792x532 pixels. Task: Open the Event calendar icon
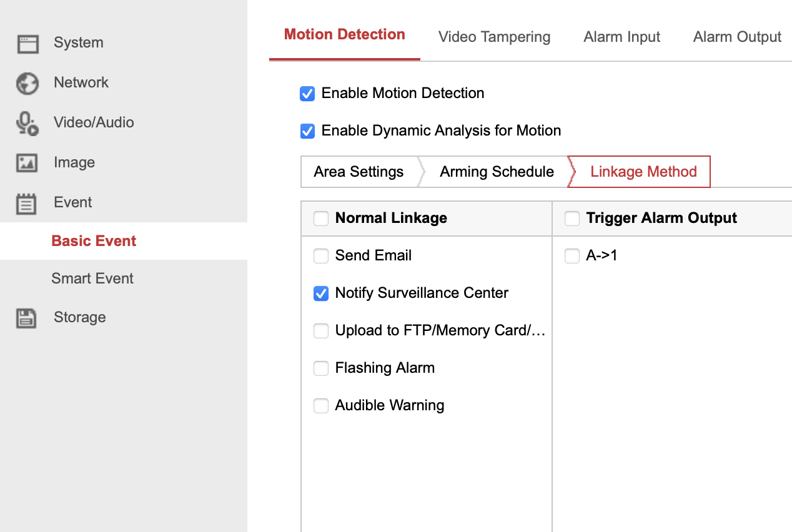(27, 202)
